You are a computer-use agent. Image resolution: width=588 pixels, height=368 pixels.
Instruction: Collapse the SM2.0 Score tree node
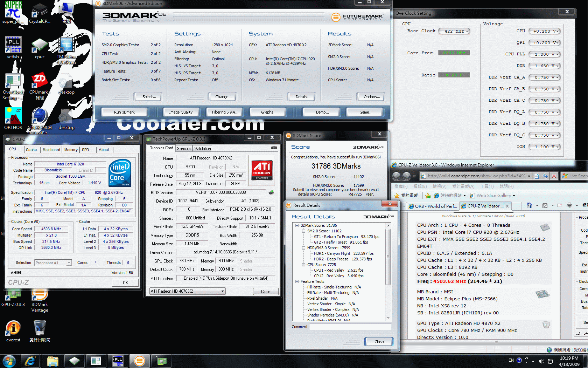pos(303,231)
